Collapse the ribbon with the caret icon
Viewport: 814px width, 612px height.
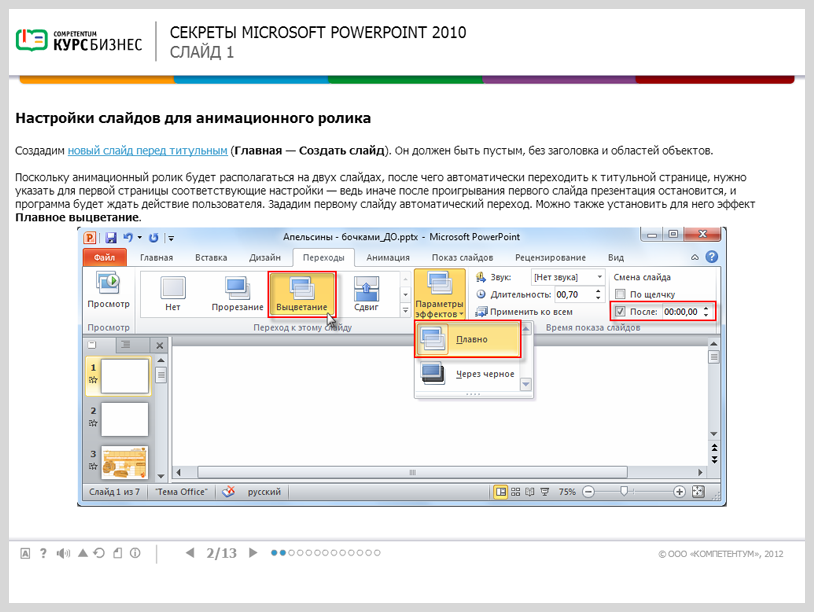pos(695,257)
